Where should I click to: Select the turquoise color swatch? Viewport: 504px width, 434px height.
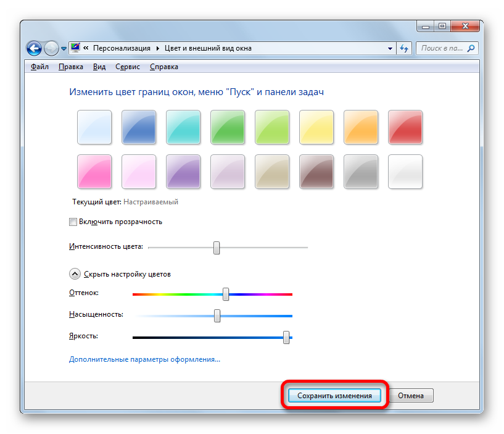pyautogui.click(x=183, y=127)
